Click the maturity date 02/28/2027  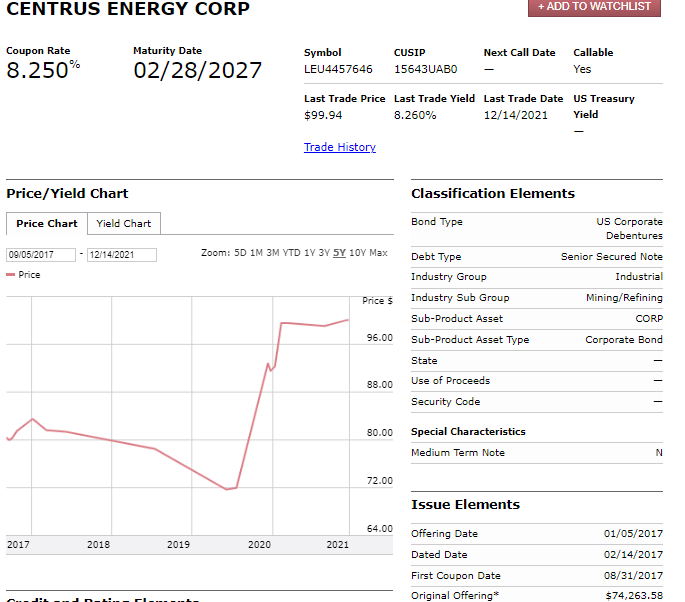point(197,70)
